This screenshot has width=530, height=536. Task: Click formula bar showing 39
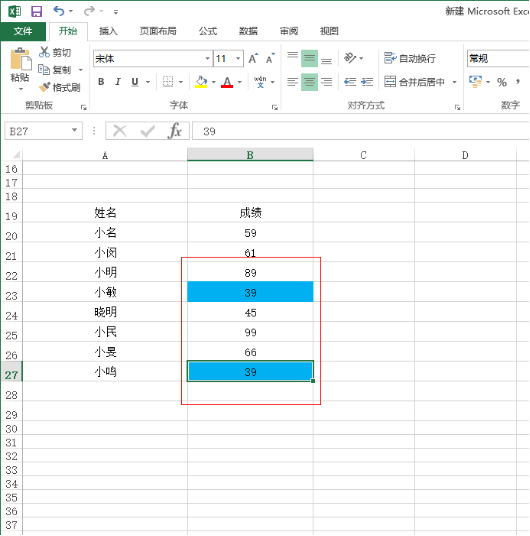point(360,131)
